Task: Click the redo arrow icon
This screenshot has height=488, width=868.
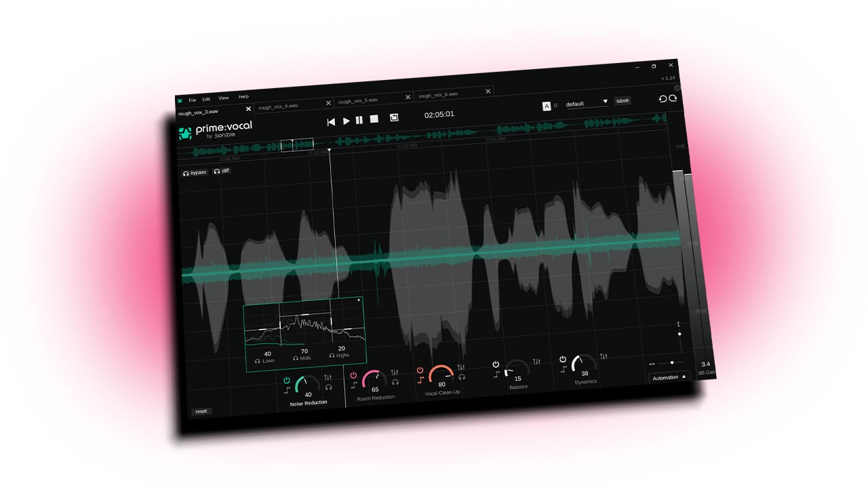Action: [673, 98]
